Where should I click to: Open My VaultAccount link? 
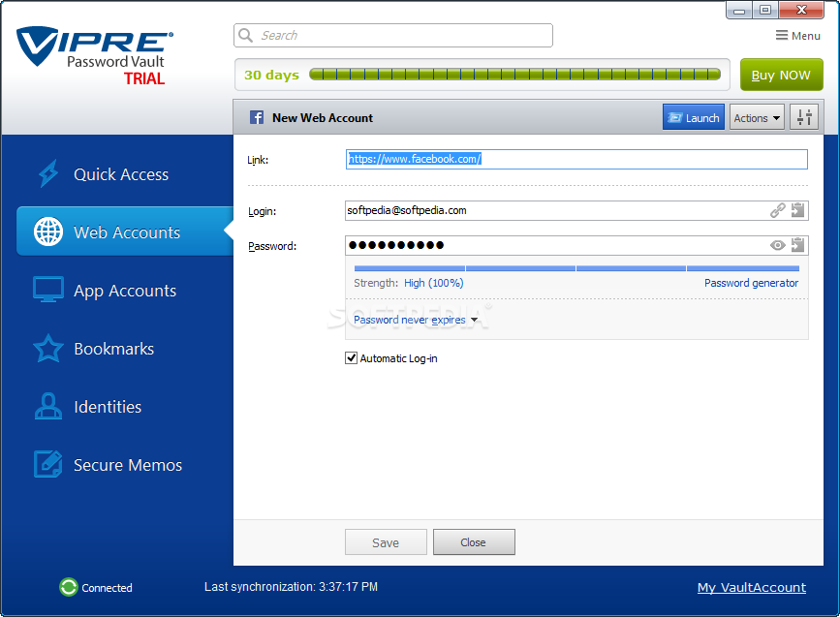[x=752, y=588]
